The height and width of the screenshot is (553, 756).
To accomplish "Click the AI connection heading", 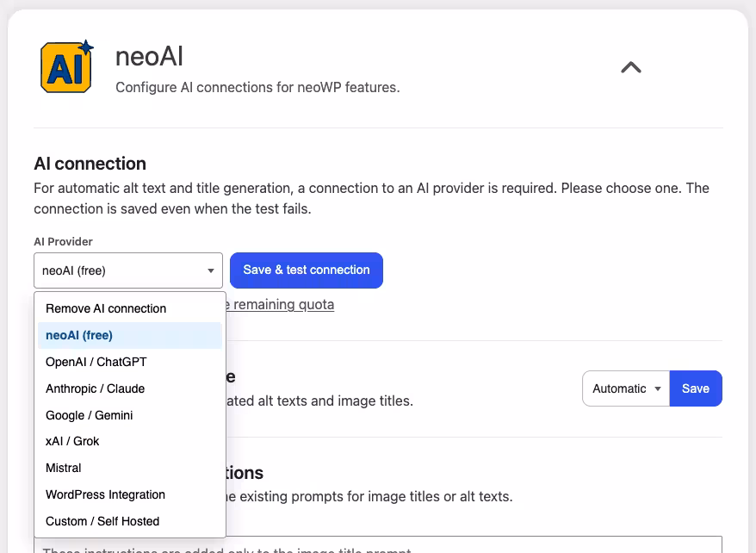I will click(x=90, y=164).
